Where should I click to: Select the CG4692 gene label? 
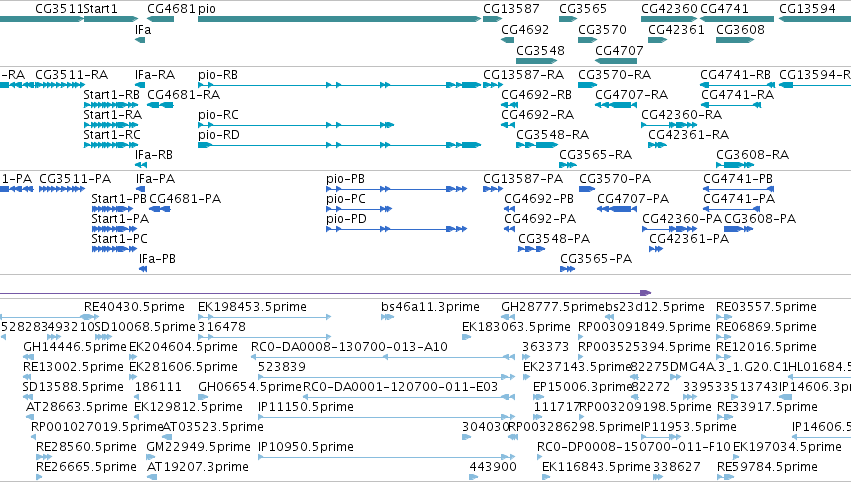[x=525, y=29]
